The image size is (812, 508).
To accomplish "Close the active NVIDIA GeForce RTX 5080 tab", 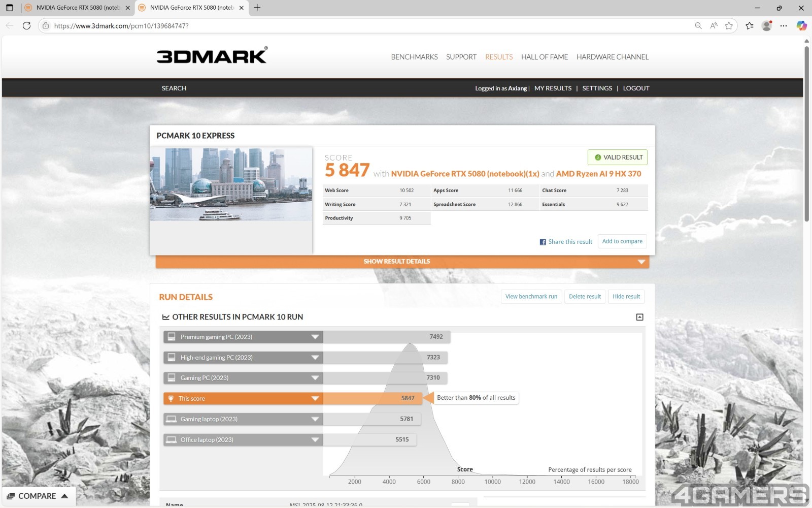I will click(241, 8).
